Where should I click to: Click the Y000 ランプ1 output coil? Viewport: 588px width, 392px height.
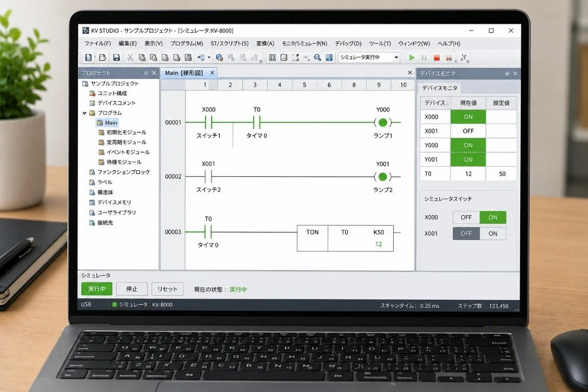click(x=383, y=122)
